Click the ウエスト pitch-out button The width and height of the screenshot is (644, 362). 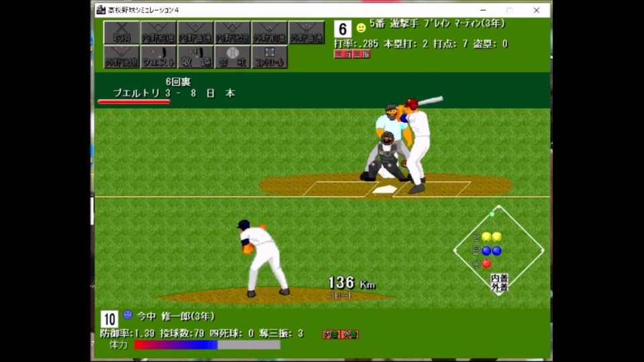(158, 56)
